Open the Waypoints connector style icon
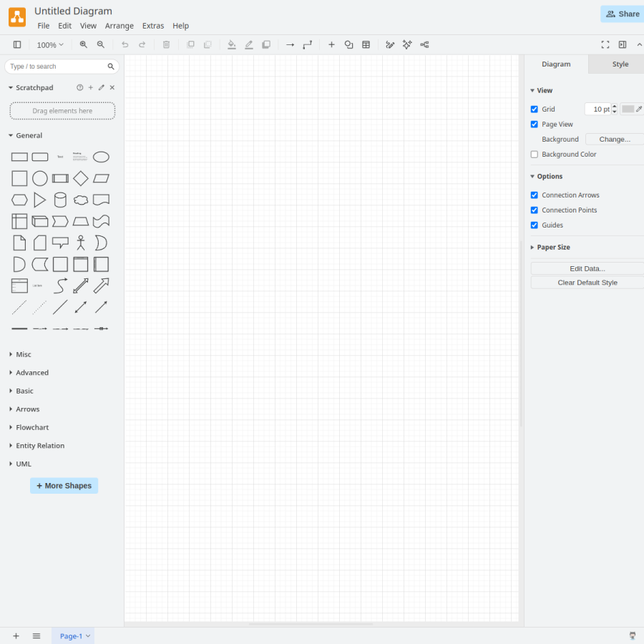644x644 pixels. pyautogui.click(x=307, y=45)
